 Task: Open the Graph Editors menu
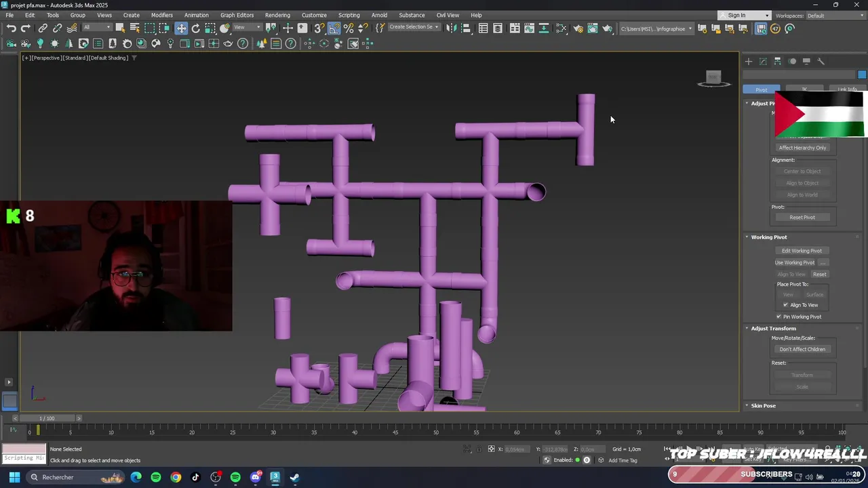pos(237,15)
